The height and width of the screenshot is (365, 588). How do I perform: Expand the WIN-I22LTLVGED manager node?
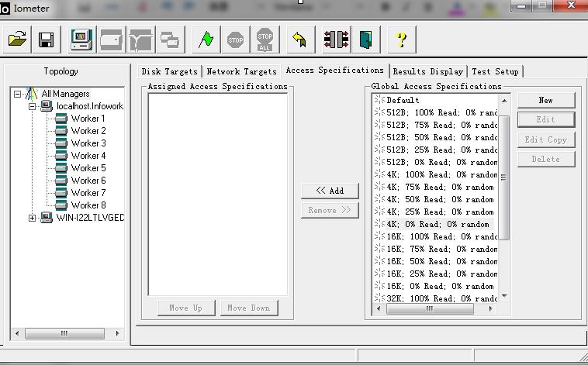[33, 218]
